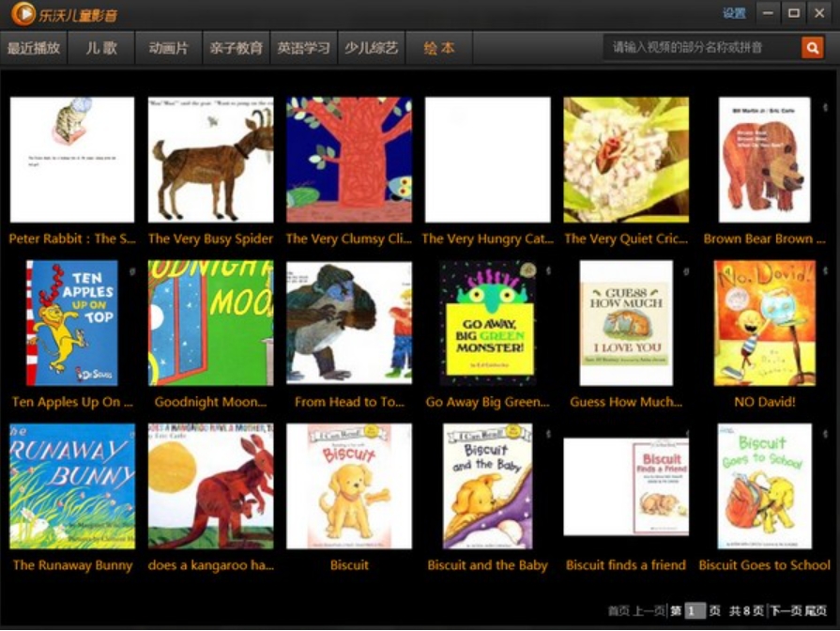
Task: Focus the video name search field
Action: (702, 48)
